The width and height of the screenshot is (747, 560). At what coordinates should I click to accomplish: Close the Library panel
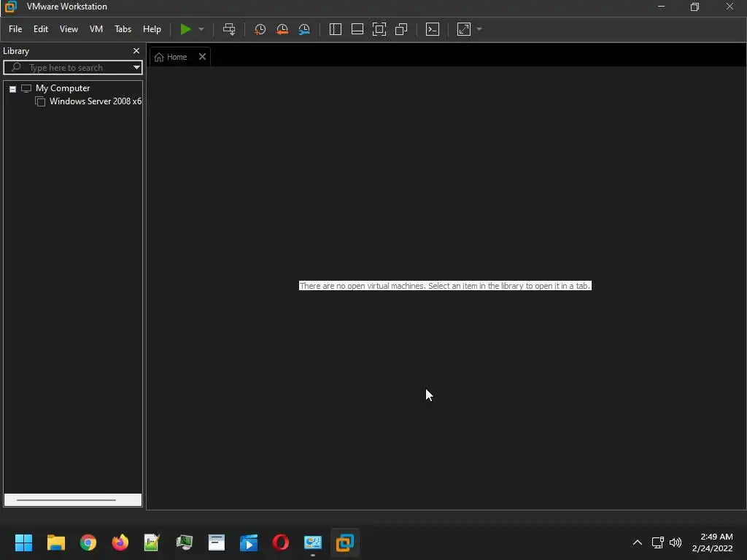pos(136,50)
